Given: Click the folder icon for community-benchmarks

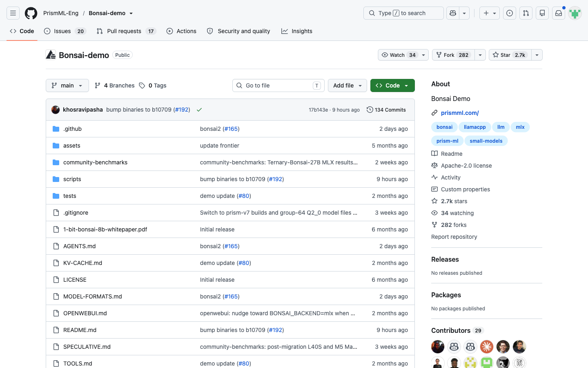Looking at the screenshot, I should [x=56, y=162].
